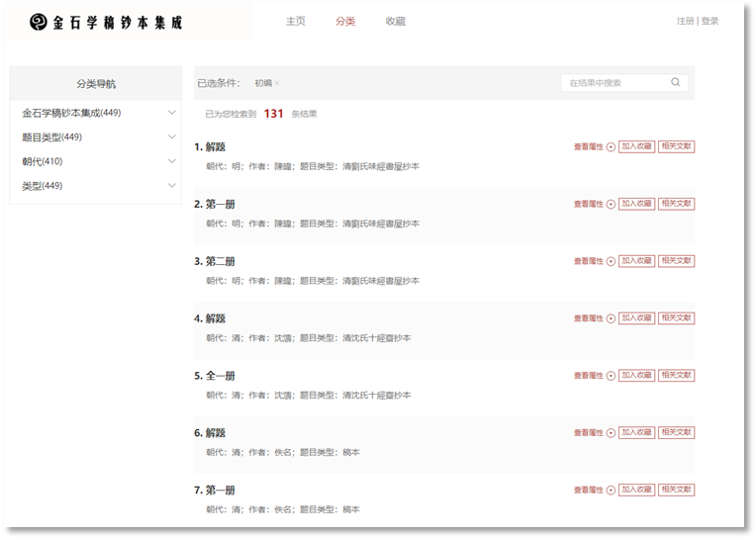Screen dimensions: 756x537
Task: Expand attributes icon for result 3 第二册
Action: 611,262
